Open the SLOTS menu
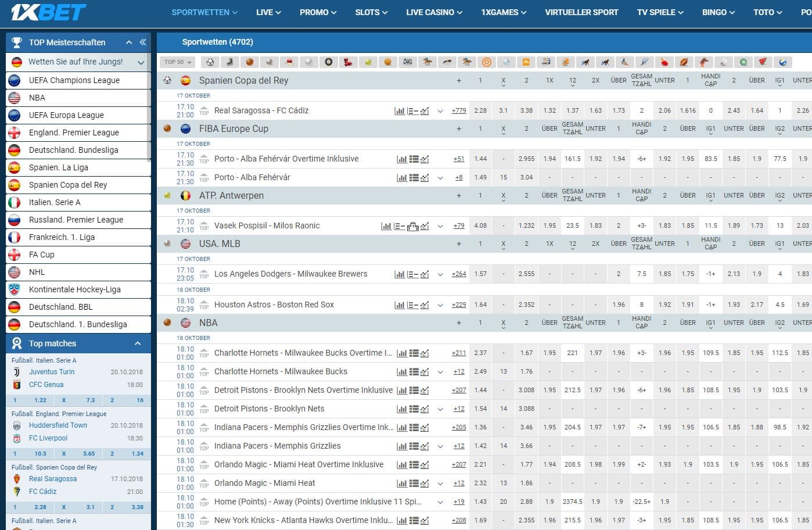812x530 pixels. point(371,12)
